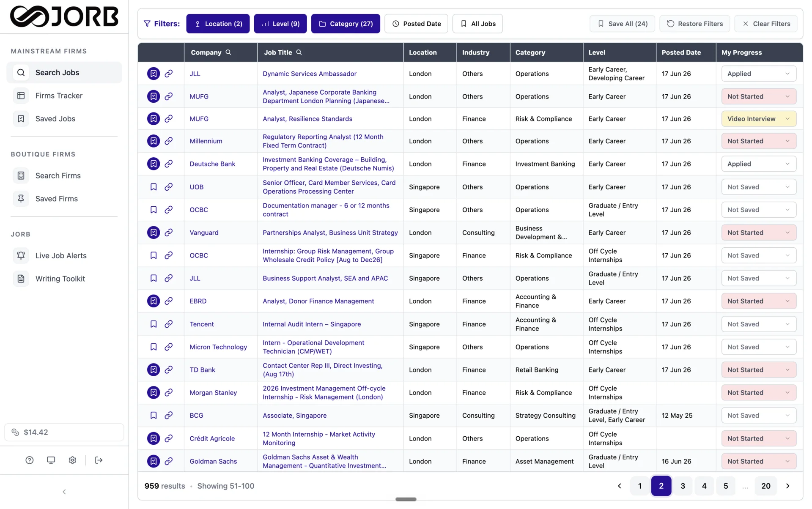Click link icon for OCBC Group Risk internship
The image size is (812, 509).
point(169,255)
